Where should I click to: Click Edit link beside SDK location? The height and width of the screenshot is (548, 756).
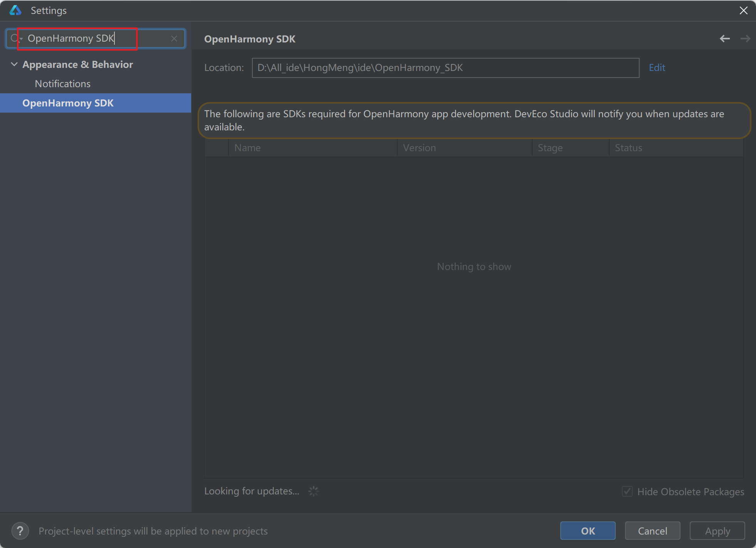(657, 67)
